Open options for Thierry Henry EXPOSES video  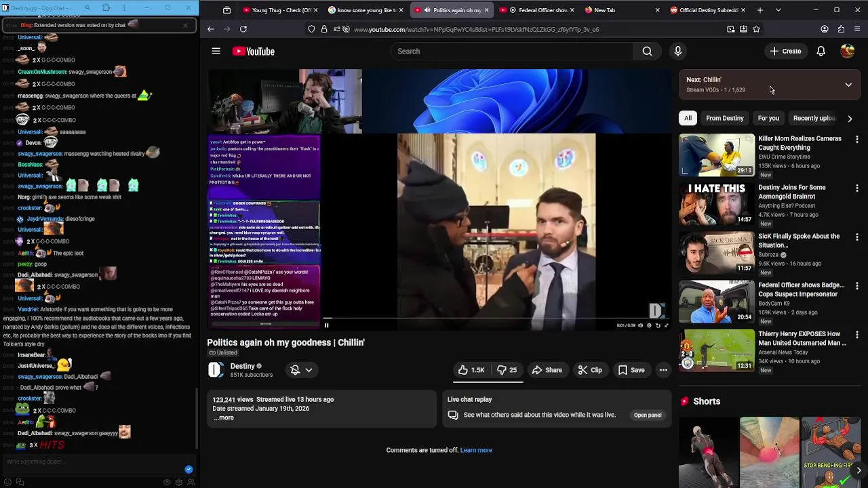857,335
